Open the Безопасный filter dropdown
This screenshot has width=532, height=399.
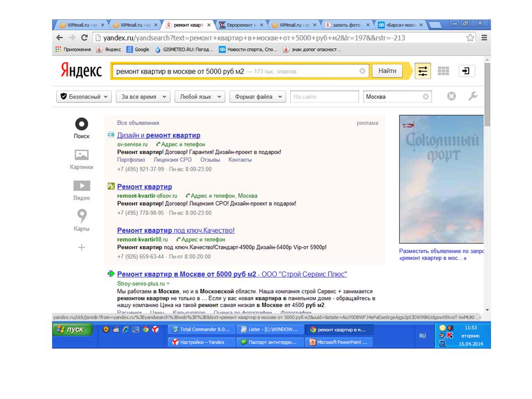84,96
